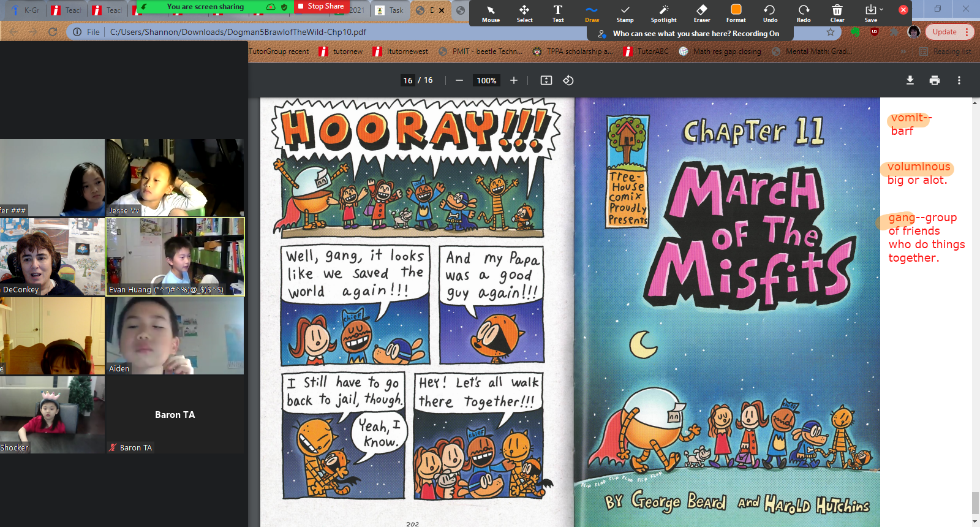
Task: Open the TutorABC bookmark
Action: click(x=646, y=51)
